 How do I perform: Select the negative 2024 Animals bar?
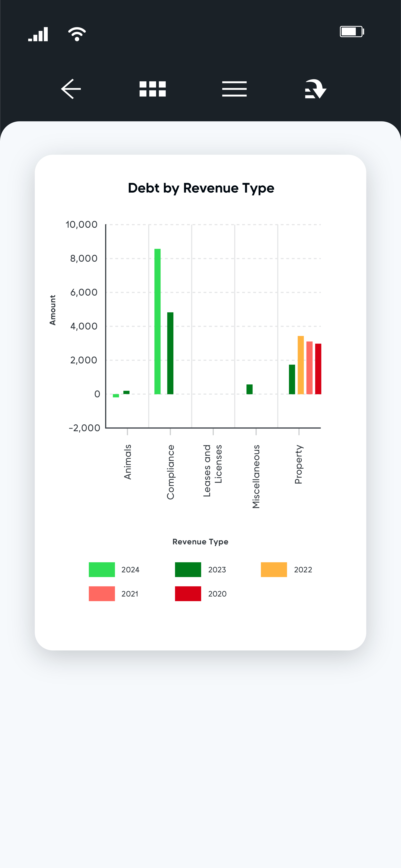116,396
